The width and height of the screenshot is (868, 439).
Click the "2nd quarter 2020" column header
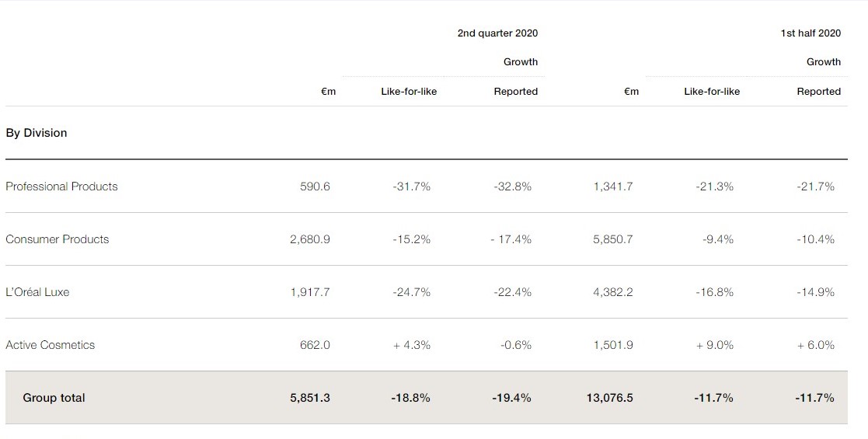[497, 33]
